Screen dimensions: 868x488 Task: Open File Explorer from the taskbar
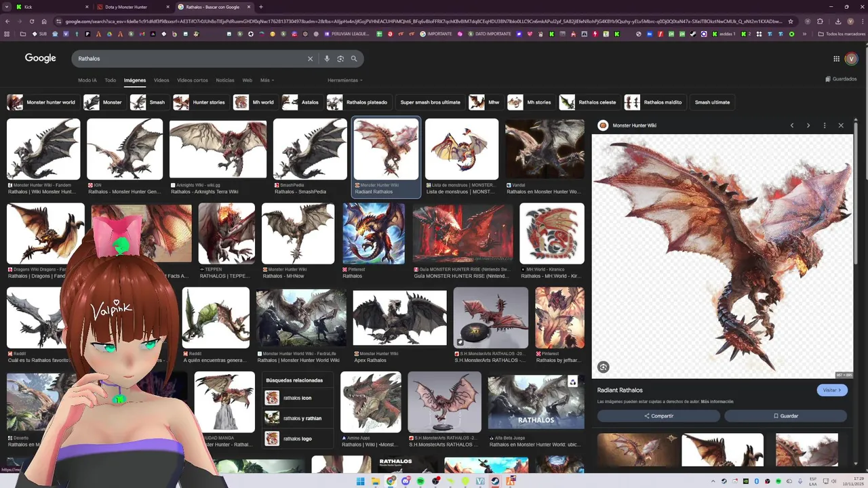[376, 481]
